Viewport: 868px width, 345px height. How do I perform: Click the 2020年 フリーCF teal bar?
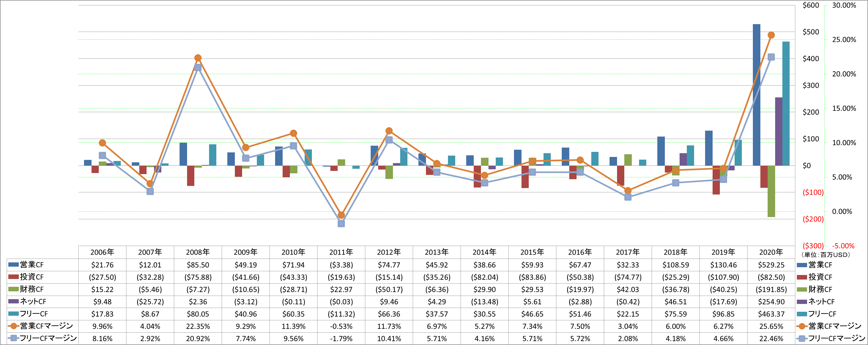tap(786, 104)
